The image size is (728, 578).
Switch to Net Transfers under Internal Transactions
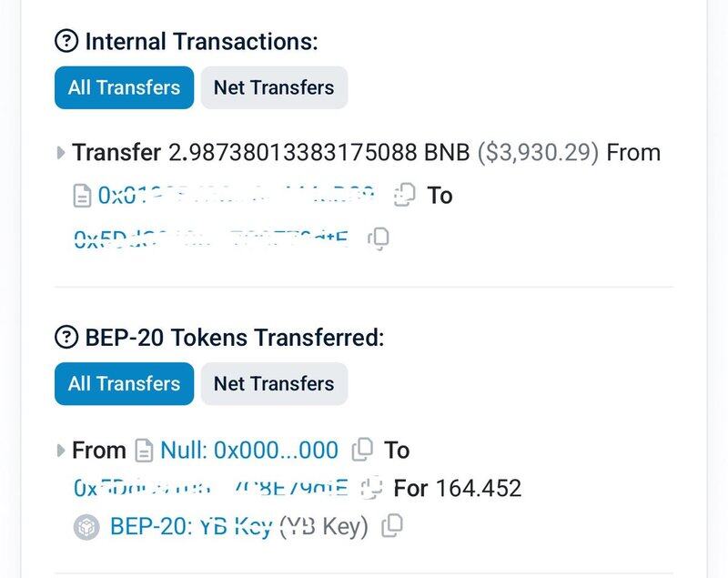[x=274, y=87]
